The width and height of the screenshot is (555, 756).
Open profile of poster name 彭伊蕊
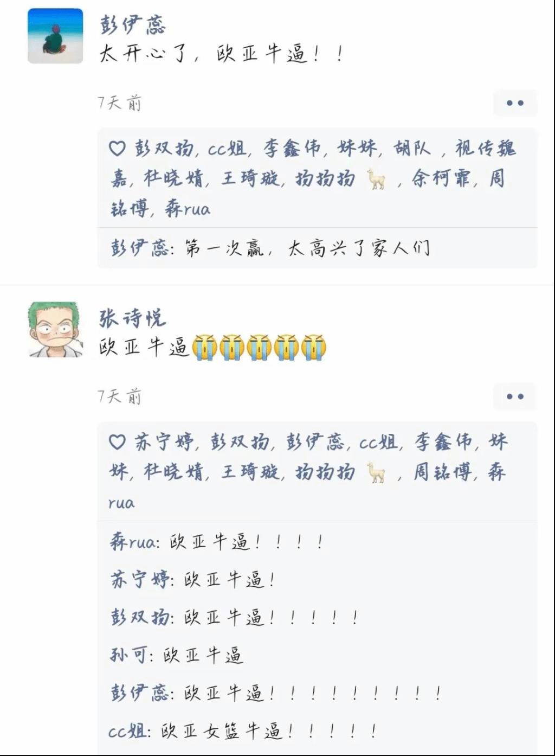[x=132, y=24]
